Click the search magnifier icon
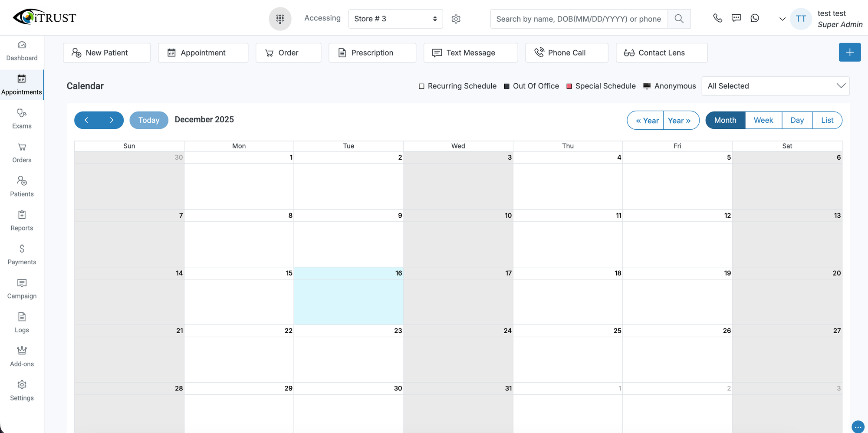The height and width of the screenshot is (433, 868). click(679, 19)
